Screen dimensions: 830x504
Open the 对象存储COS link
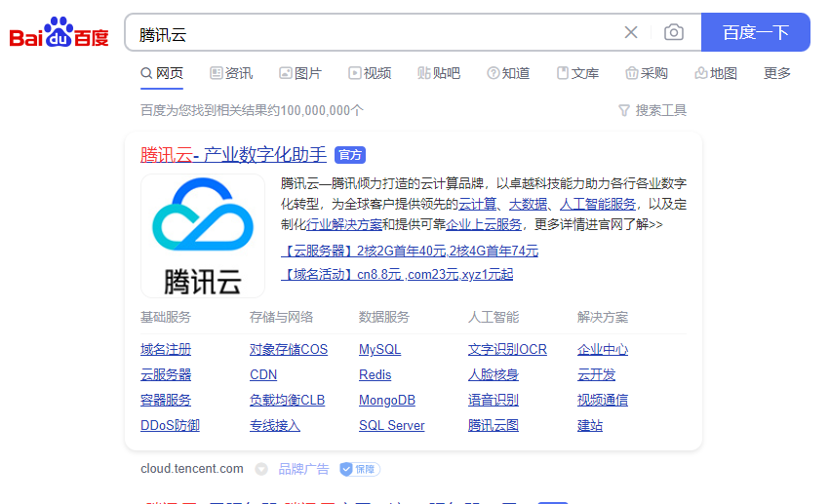(x=289, y=350)
